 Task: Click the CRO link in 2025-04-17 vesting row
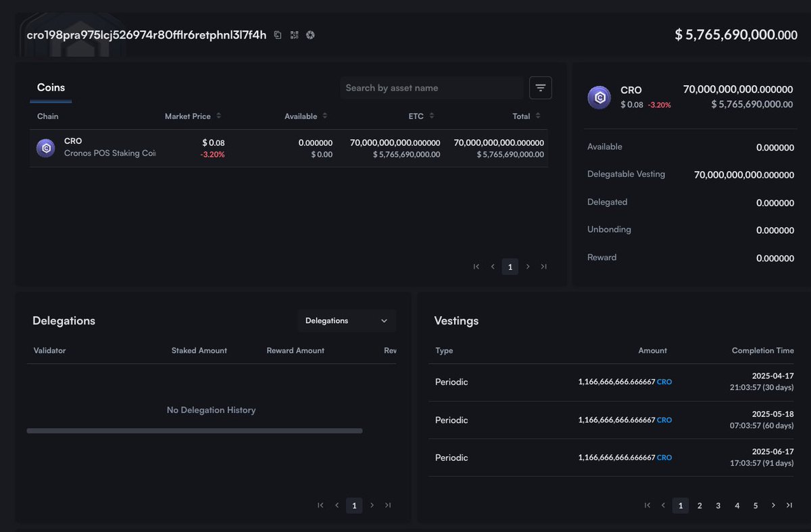tap(664, 382)
